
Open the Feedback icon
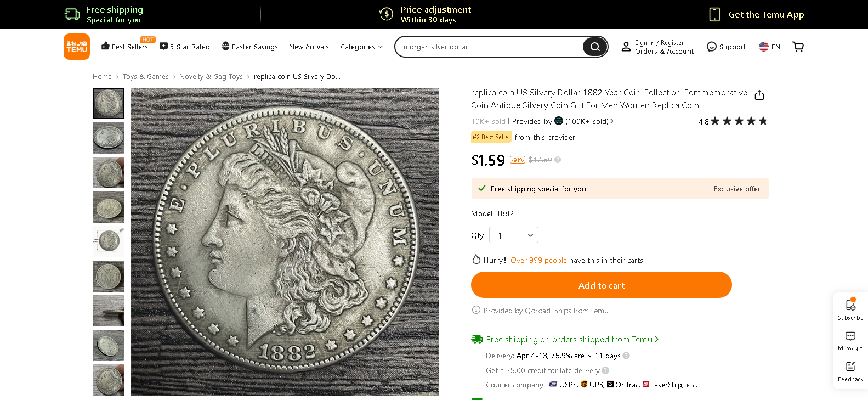coord(850,367)
